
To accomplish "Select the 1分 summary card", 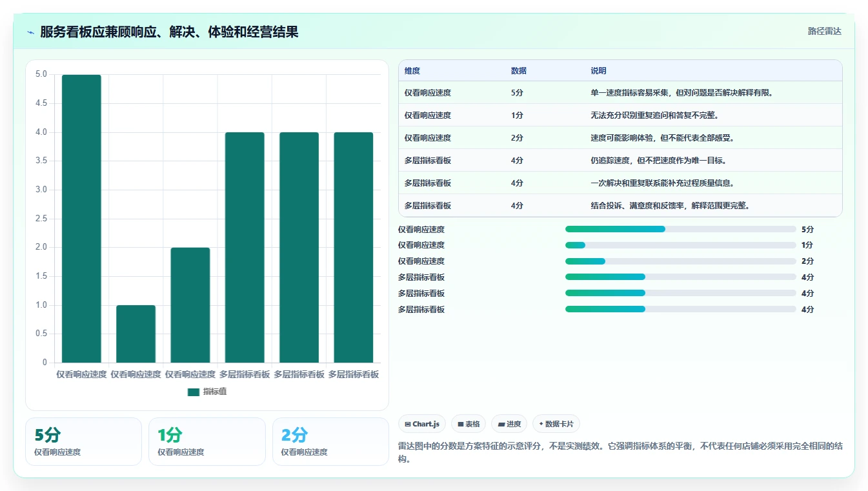I will tap(207, 441).
